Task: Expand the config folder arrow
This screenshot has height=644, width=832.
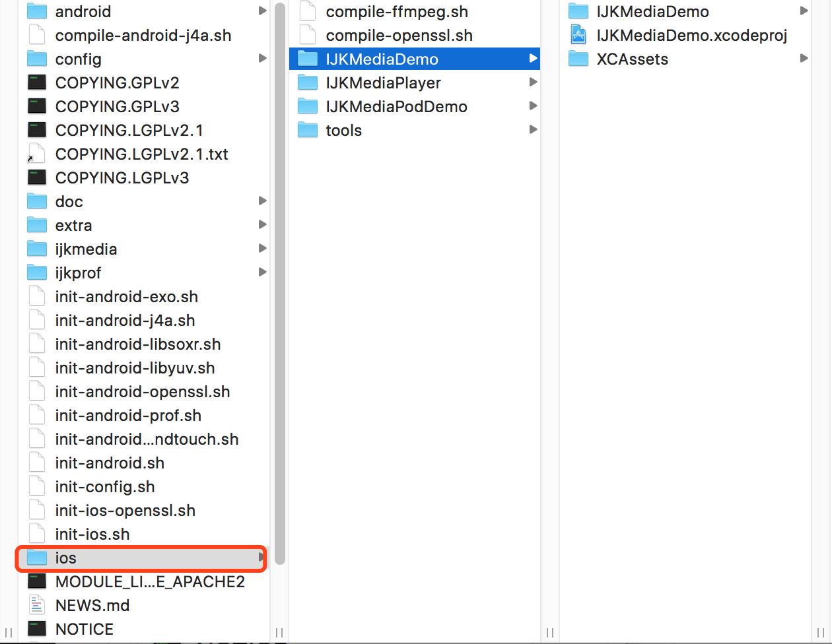Action: click(x=262, y=59)
